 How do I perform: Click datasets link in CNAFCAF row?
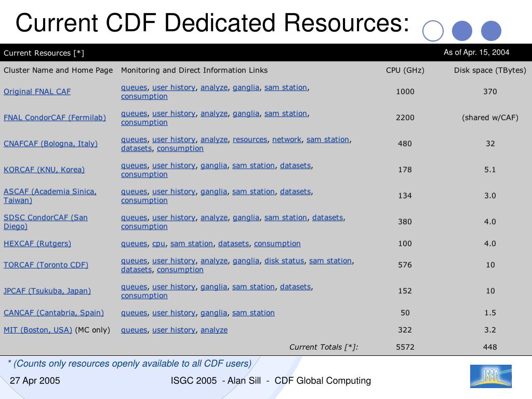137,149
